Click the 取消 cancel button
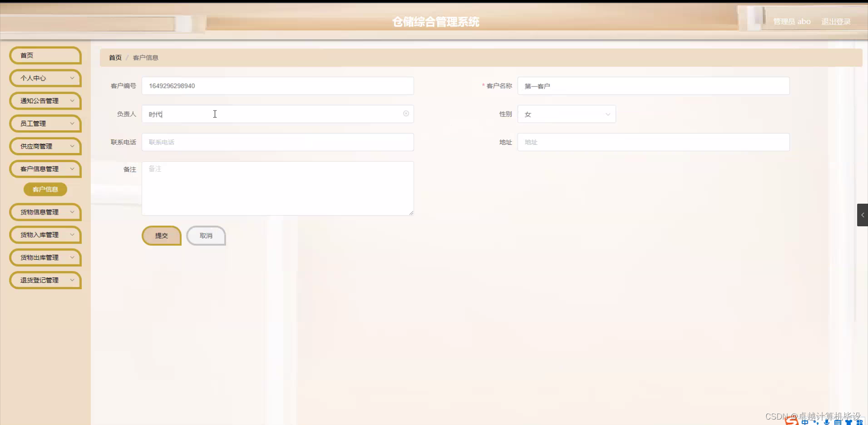The width and height of the screenshot is (868, 425). click(206, 235)
